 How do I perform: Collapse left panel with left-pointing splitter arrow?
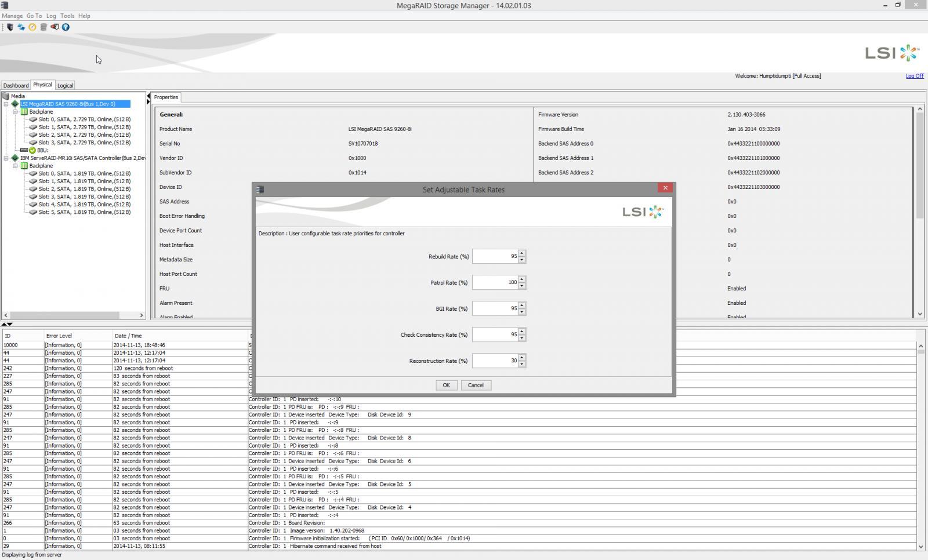pyautogui.click(x=148, y=96)
